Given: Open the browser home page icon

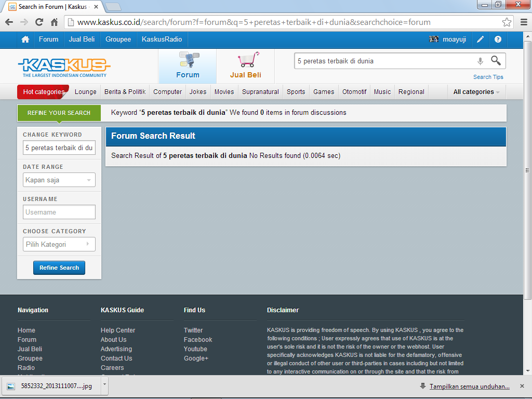Looking at the screenshot, I should coord(54,22).
